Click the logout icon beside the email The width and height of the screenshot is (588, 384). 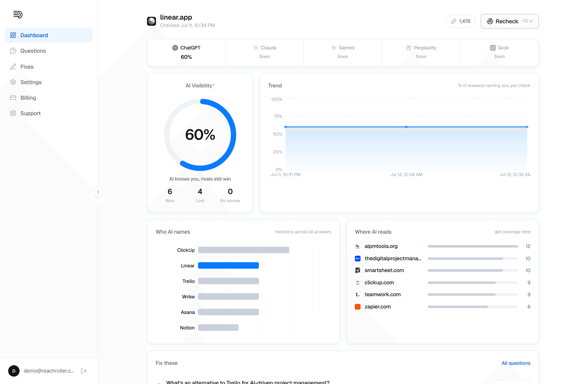click(84, 371)
